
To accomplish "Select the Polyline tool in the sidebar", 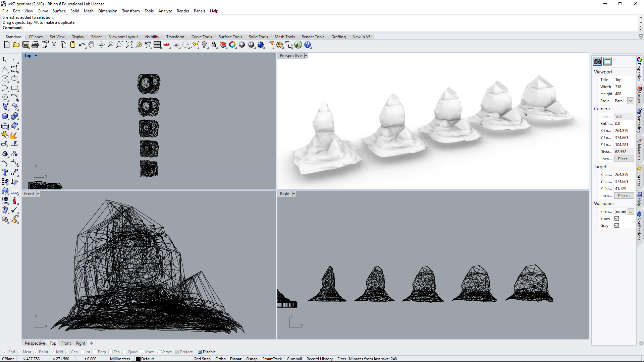I will pos(5,70).
